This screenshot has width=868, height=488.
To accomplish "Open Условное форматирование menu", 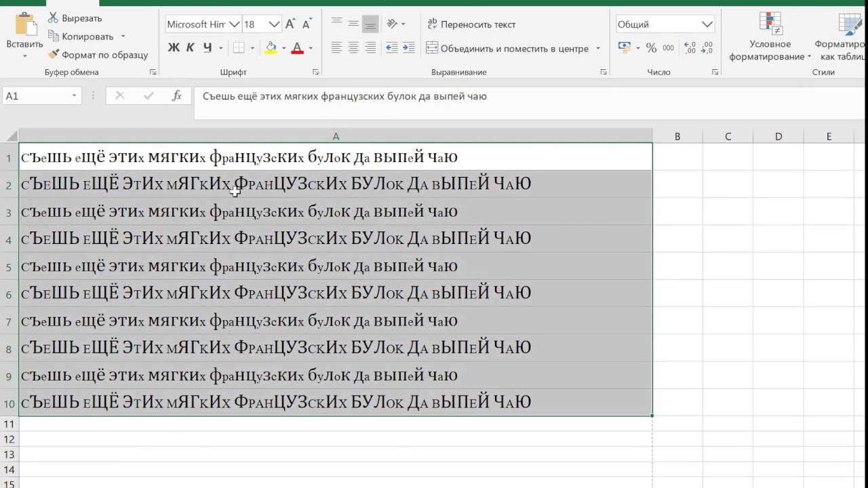I will click(770, 37).
